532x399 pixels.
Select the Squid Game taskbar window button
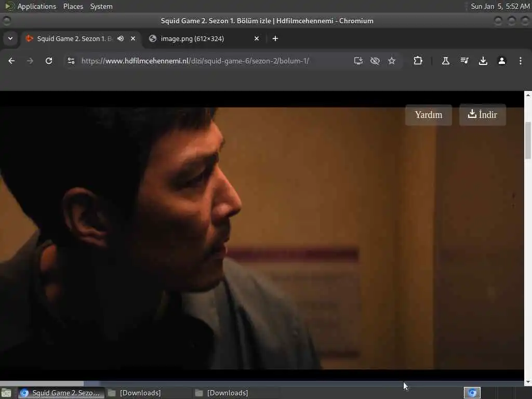coord(60,393)
